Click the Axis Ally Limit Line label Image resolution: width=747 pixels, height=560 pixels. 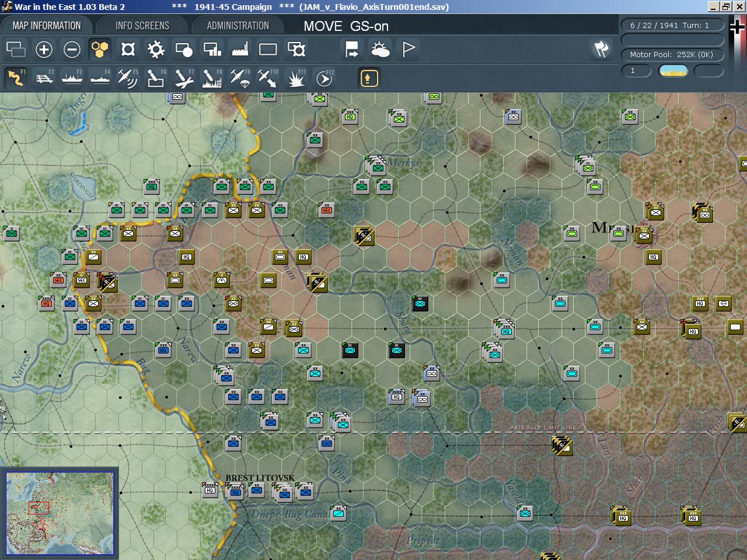pyautogui.click(x=543, y=428)
